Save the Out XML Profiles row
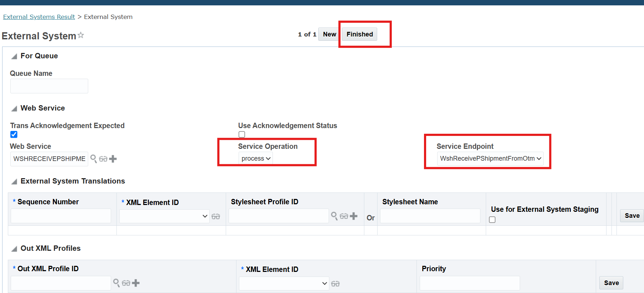 611,283
